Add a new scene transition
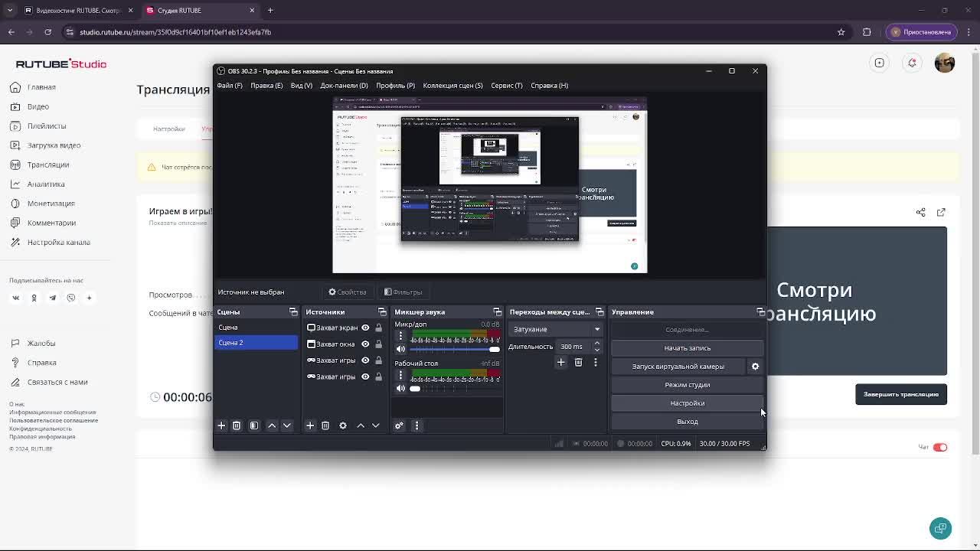Screen dimensions: 980x551 point(560,362)
